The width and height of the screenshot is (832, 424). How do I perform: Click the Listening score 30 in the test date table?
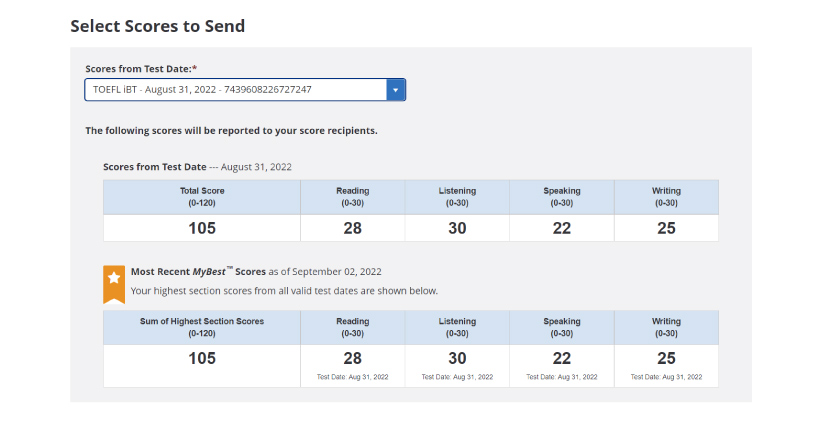(457, 228)
